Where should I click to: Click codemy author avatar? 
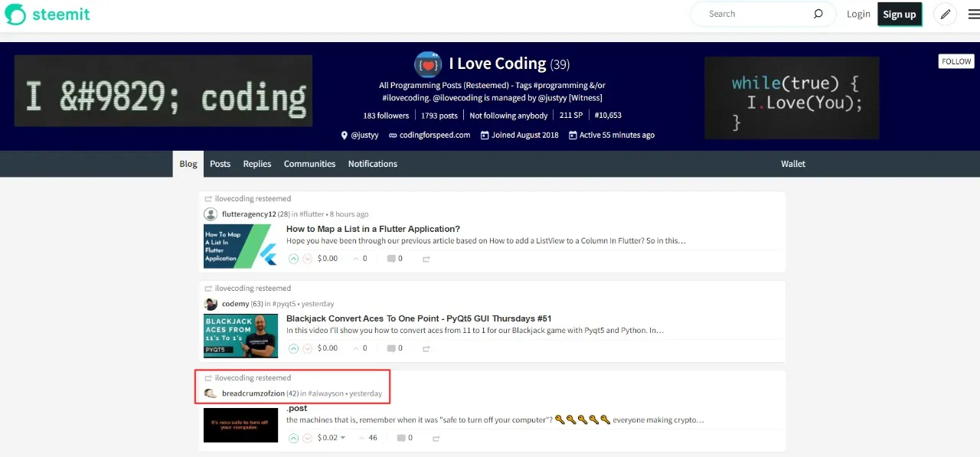pos(211,304)
